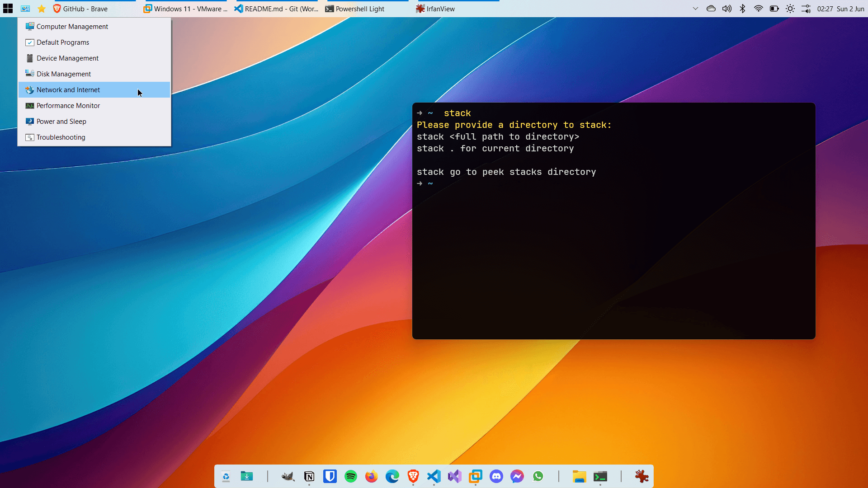The height and width of the screenshot is (488, 868).
Task: Toggle Wi-Fi from the tray icon
Action: pos(758,9)
